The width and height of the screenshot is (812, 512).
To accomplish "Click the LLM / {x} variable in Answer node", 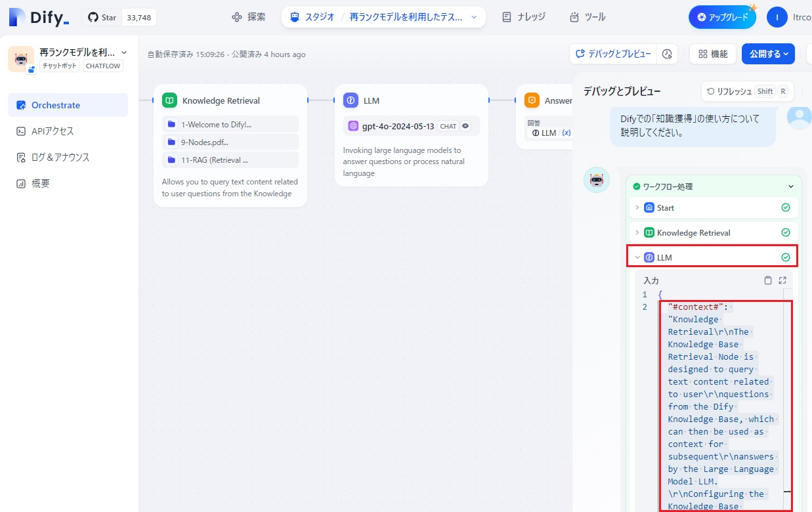I will (551, 133).
